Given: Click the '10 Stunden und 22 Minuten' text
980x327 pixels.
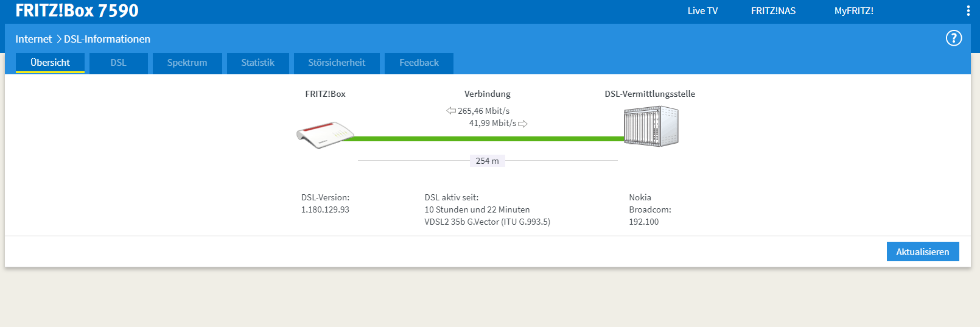Looking at the screenshot, I should [x=477, y=209].
